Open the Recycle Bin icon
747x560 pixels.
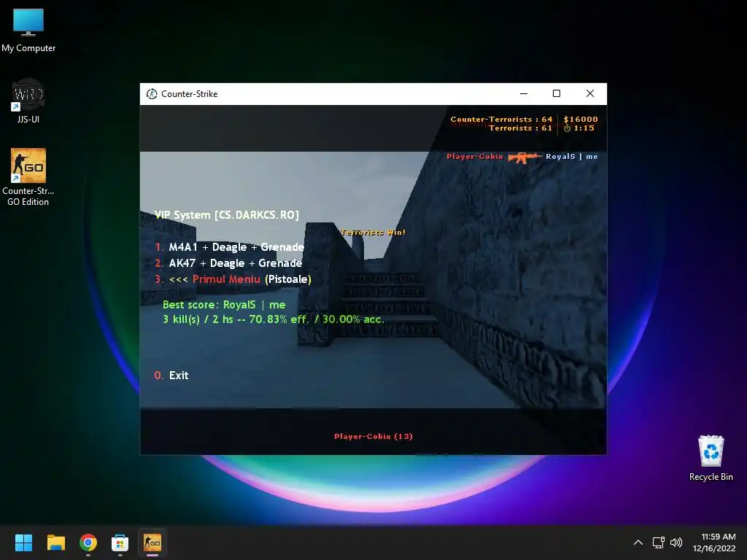pyautogui.click(x=711, y=458)
